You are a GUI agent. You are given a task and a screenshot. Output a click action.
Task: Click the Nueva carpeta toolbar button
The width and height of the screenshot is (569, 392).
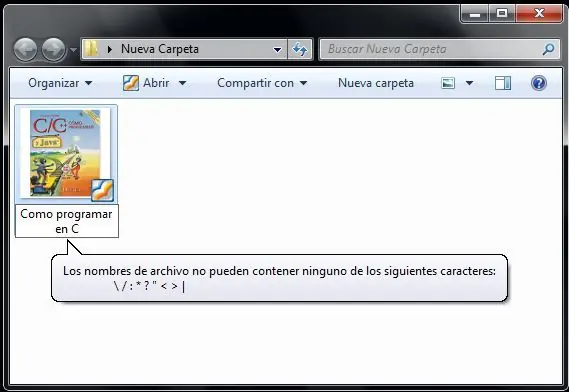[x=376, y=83]
